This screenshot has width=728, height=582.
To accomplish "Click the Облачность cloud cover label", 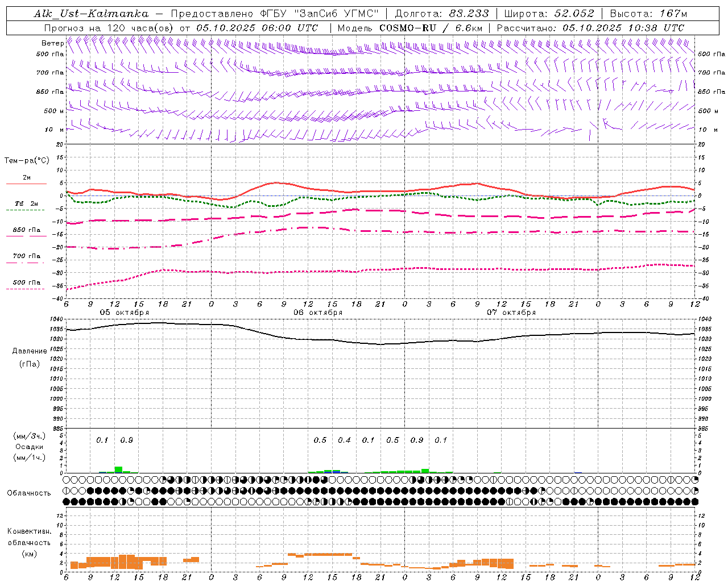I will 30,493.
